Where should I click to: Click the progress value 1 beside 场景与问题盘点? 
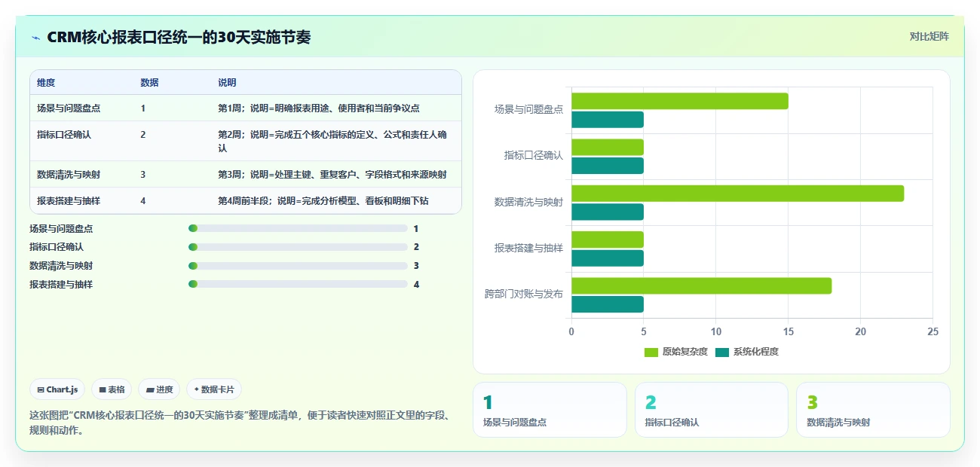[416, 228]
